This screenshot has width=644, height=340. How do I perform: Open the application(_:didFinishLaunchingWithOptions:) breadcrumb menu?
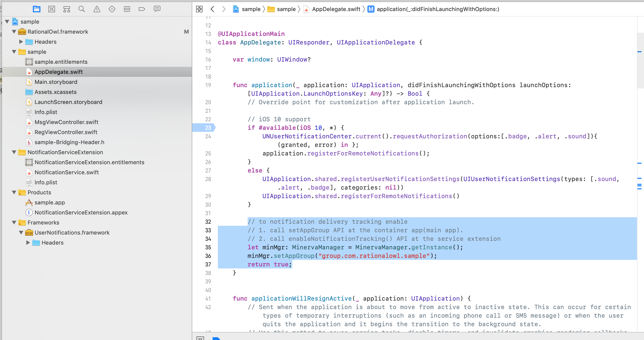[438, 9]
